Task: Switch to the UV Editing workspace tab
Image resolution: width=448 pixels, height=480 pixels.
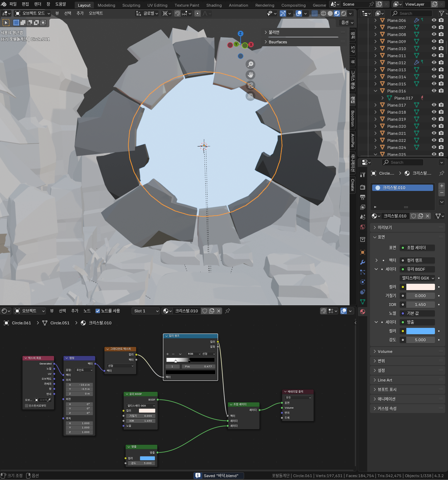Action: [157, 5]
